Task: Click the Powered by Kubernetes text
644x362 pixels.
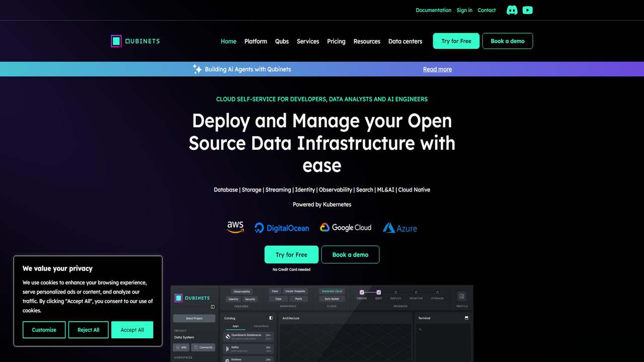Action: (x=322, y=205)
